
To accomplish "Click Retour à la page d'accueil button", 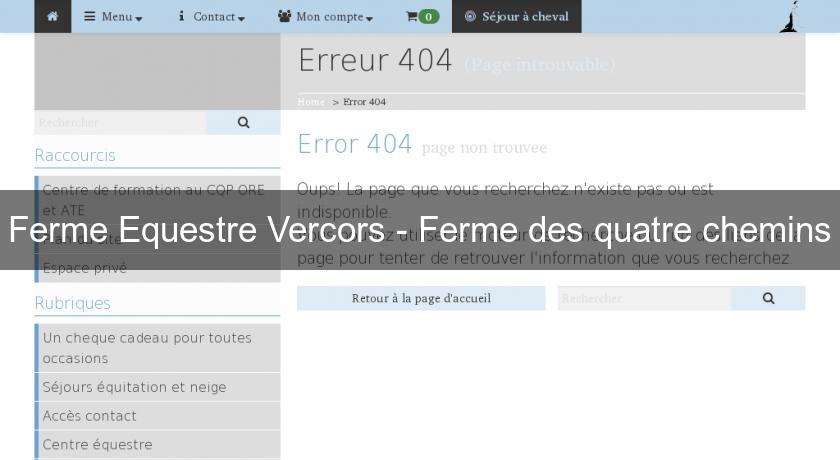I will (x=421, y=298).
